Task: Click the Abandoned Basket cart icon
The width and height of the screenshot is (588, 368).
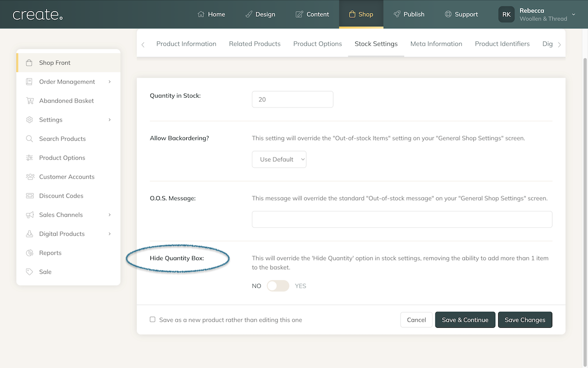Action: click(x=29, y=101)
